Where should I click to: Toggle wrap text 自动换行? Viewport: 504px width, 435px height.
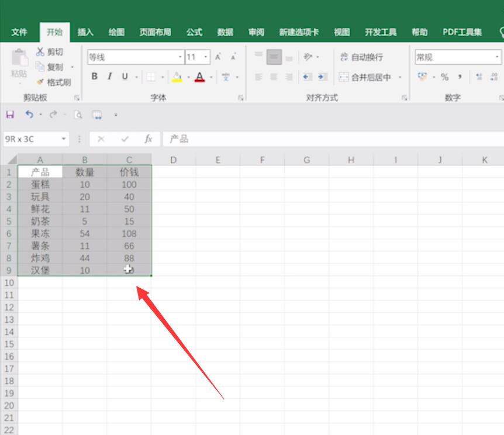pos(361,57)
